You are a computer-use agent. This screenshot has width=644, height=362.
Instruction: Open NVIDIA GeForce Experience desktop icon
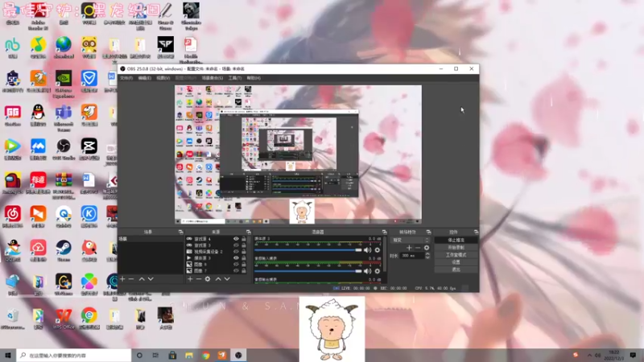[64, 84]
